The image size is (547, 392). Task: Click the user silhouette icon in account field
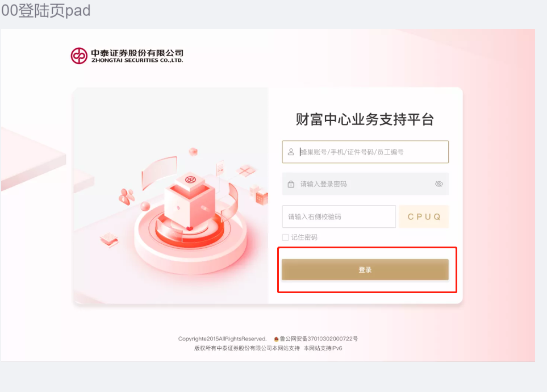click(x=291, y=152)
